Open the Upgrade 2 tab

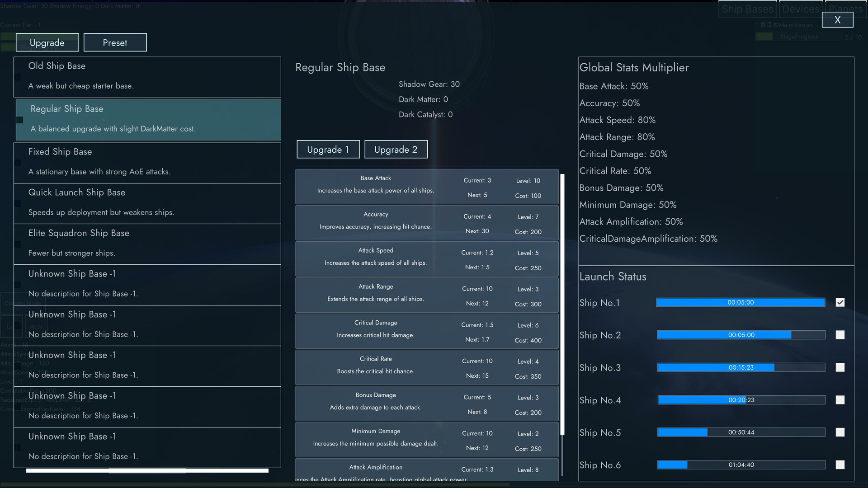coord(396,149)
